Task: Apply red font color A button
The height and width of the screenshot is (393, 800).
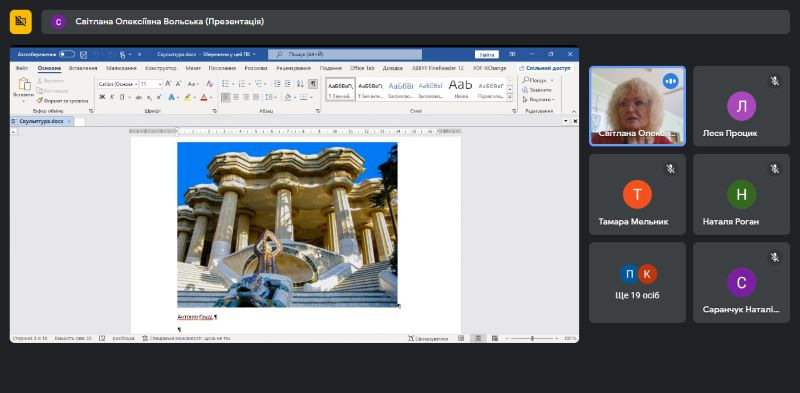Action: point(204,97)
